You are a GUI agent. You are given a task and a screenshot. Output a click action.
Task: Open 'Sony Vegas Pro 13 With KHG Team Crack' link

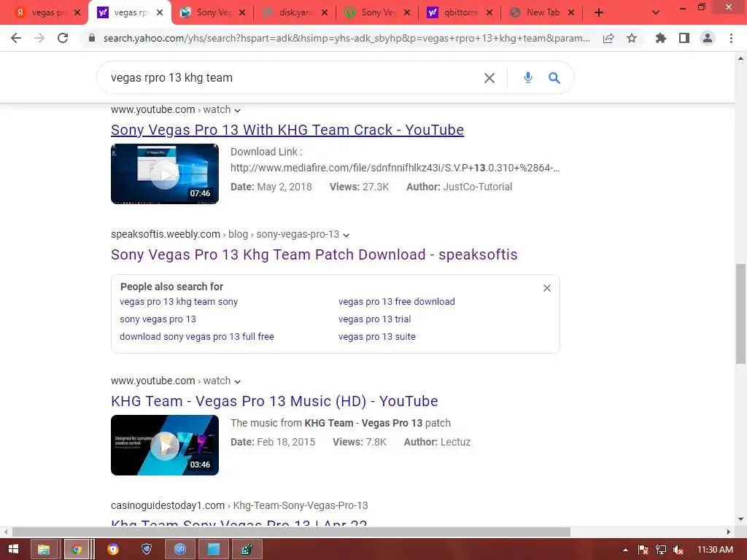coord(287,130)
